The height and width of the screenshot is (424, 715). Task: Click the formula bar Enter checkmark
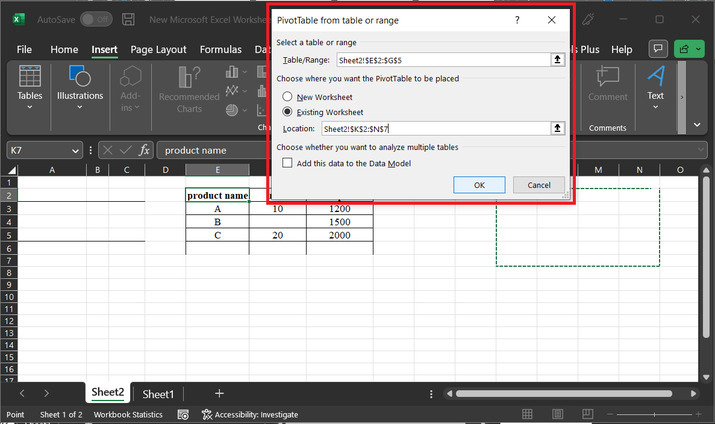(x=126, y=150)
